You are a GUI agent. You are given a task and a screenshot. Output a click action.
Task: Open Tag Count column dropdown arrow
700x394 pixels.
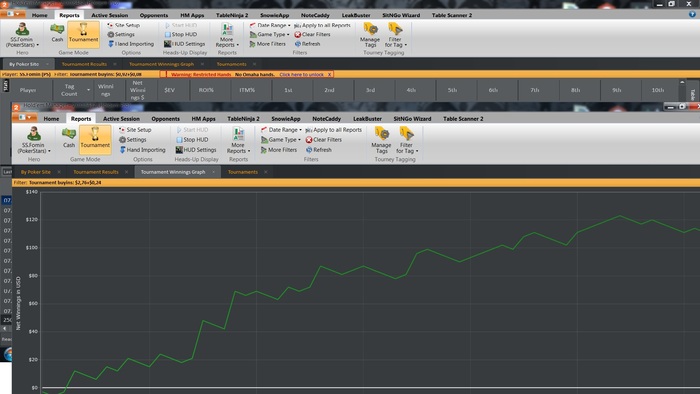88,90
